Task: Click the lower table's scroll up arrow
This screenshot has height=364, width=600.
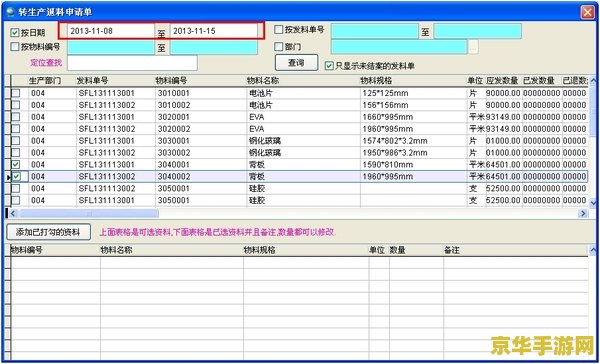Action: [x=593, y=250]
